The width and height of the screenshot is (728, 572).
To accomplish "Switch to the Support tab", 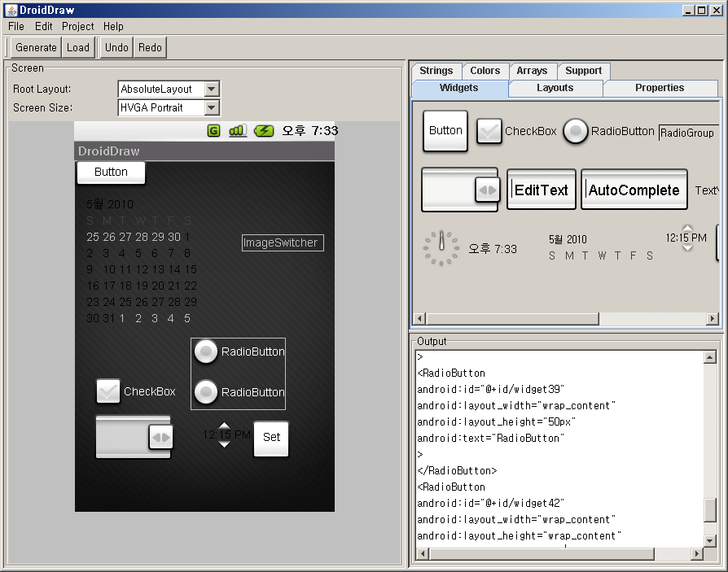I will 584,71.
